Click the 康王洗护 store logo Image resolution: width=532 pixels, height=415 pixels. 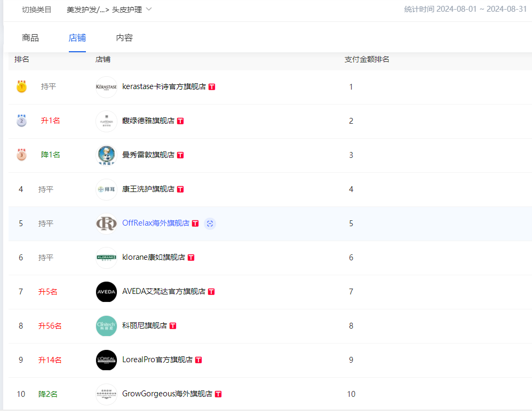[x=107, y=189]
